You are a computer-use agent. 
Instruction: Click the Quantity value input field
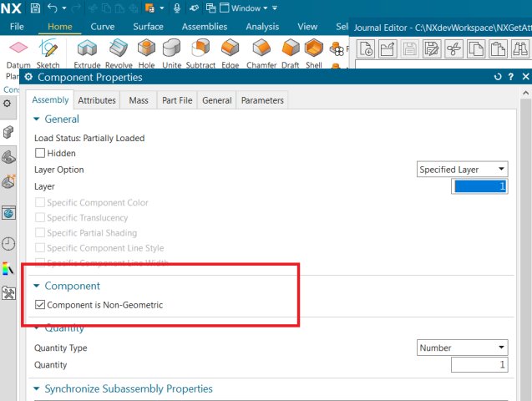click(x=479, y=365)
